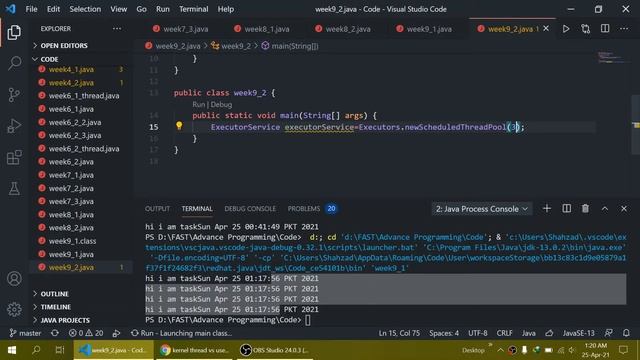
Task: Create a new terminal with plus icon
Action: point(547,209)
